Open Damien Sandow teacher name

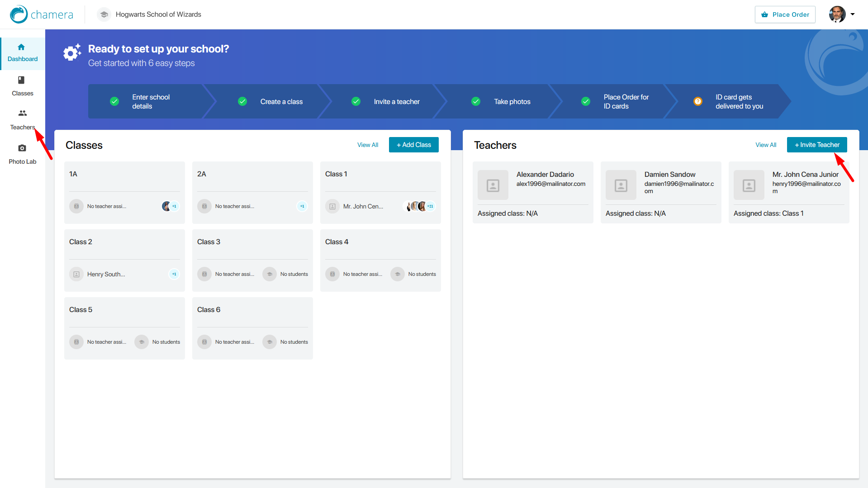[x=670, y=175]
